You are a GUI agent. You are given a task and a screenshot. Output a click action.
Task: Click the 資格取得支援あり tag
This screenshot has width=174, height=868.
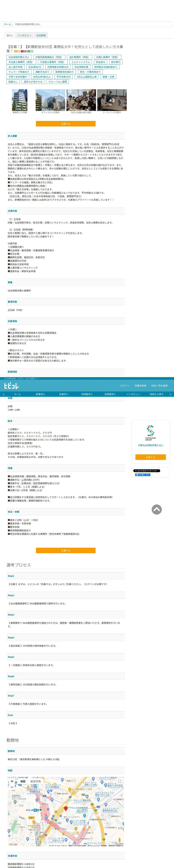pyautogui.click(x=64, y=72)
